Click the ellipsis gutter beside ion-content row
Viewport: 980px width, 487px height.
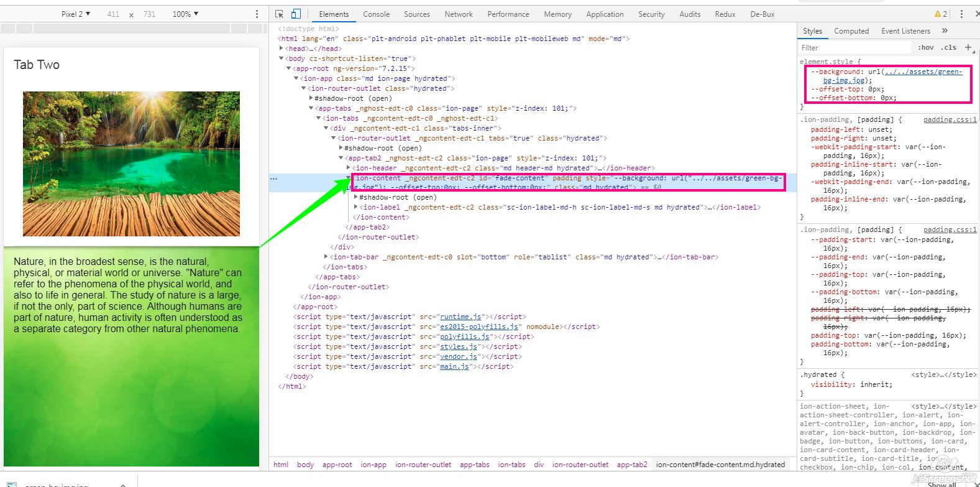click(x=273, y=179)
